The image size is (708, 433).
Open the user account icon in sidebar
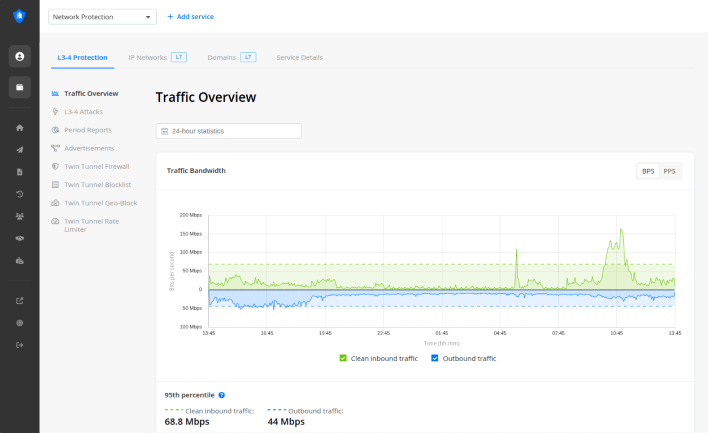[20, 57]
